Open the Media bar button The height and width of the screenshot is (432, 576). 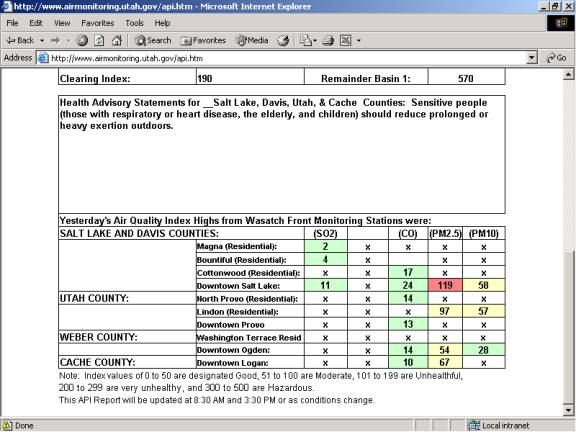click(252, 40)
